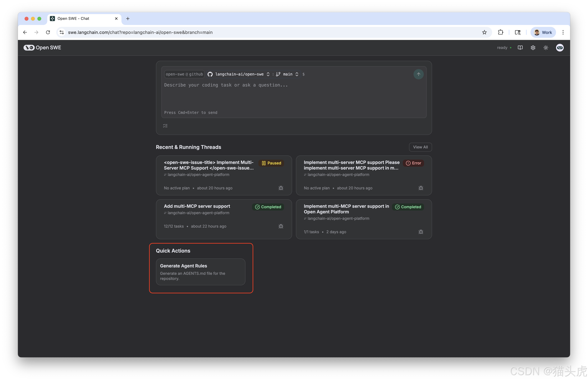Open the Work profile menu in Chrome
This screenshot has height=381, width=588.
[543, 32]
